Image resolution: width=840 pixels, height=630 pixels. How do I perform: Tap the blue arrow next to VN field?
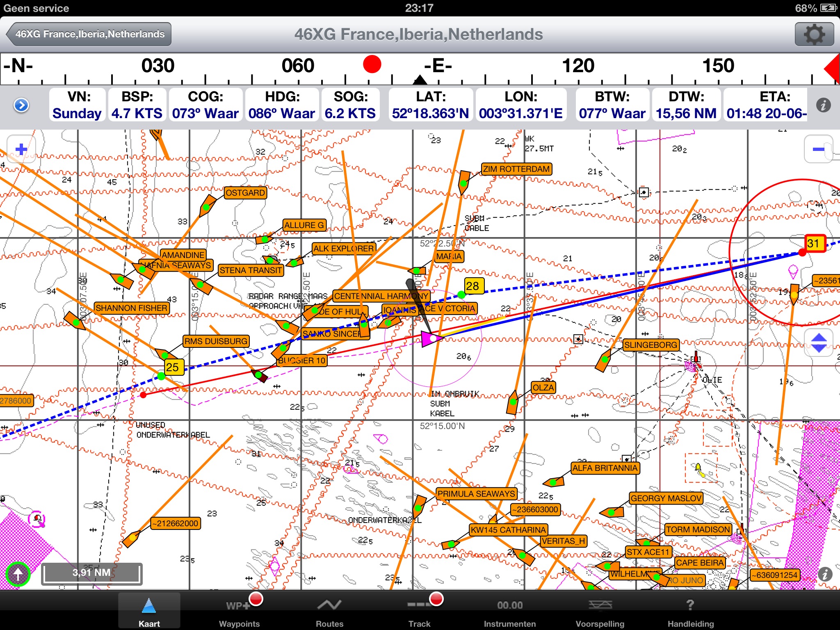21,105
